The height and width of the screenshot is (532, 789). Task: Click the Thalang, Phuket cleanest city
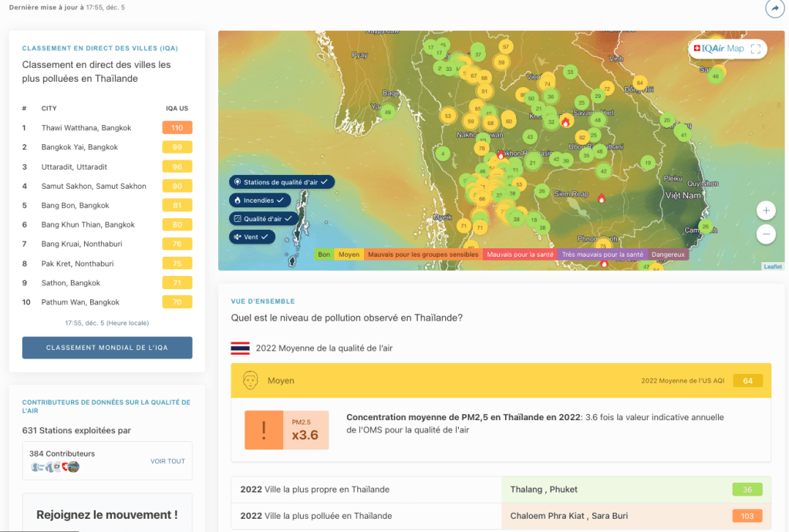544,490
